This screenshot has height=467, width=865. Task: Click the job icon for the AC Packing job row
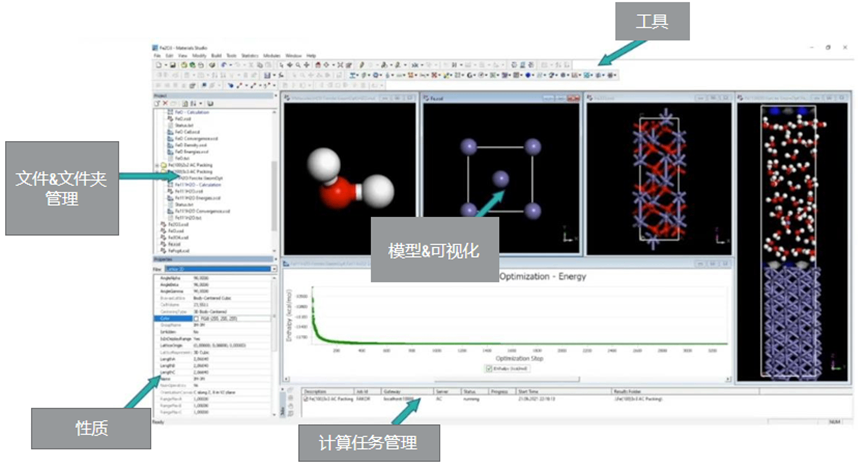(x=306, y=399)
